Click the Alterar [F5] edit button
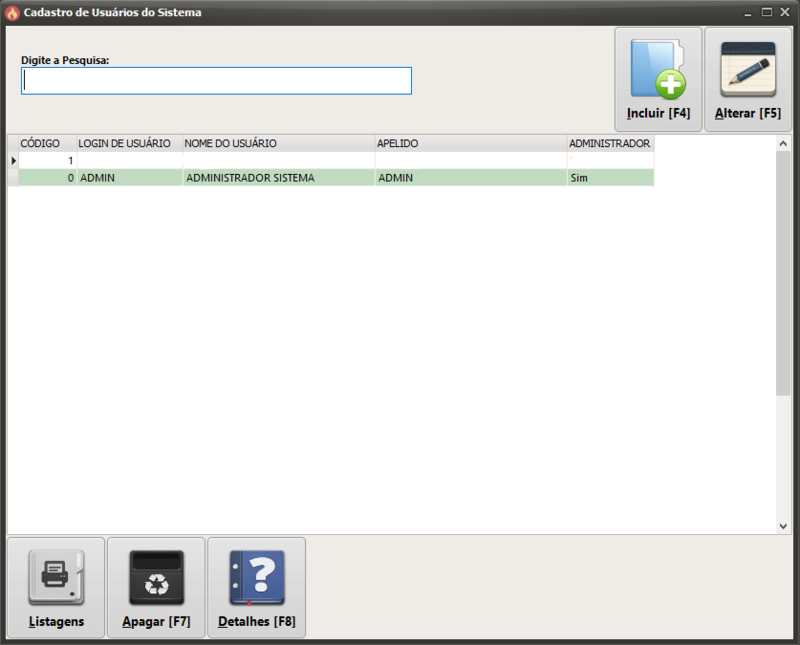This screenshot has width=800, height=645. (747, 80)
